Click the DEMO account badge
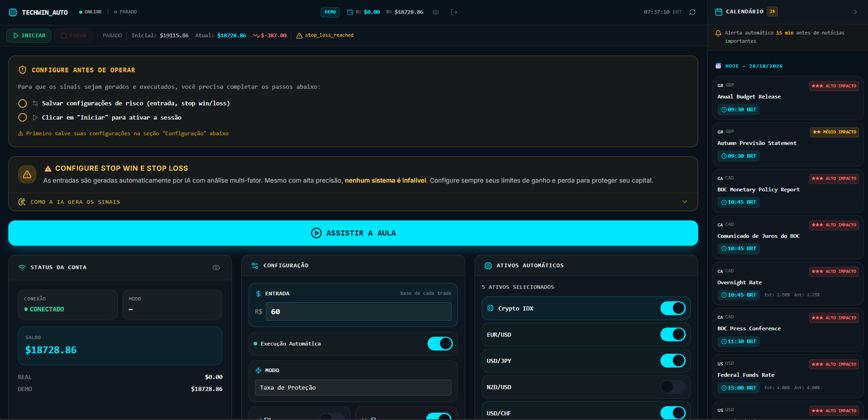Image resolution: width=868 pixels, height=420 pixels. click(x=330, y=12)
